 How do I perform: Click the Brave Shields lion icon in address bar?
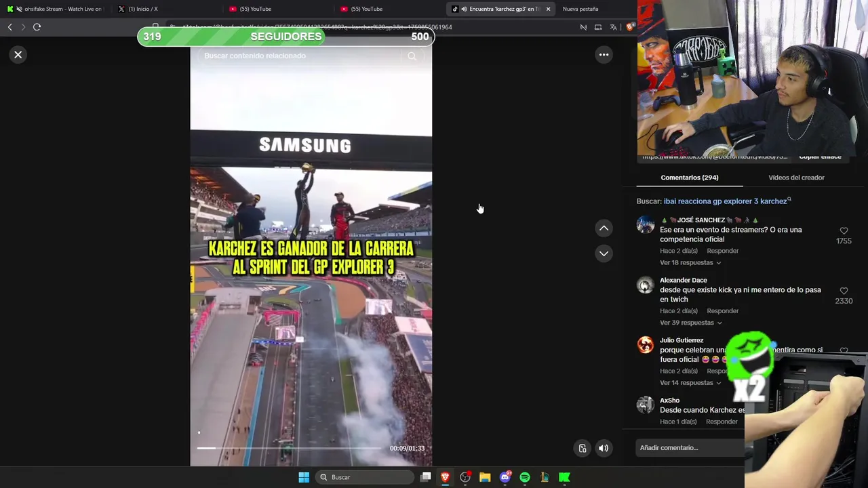pos(630,27)
